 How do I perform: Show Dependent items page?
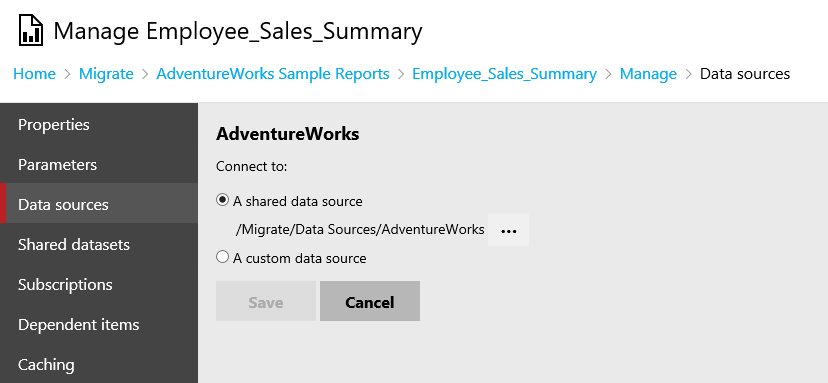point(99,324)
